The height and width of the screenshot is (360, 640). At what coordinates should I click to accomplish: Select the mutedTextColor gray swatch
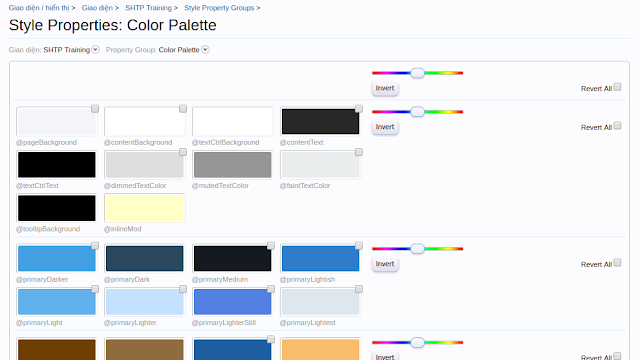[x=233, y=165]
